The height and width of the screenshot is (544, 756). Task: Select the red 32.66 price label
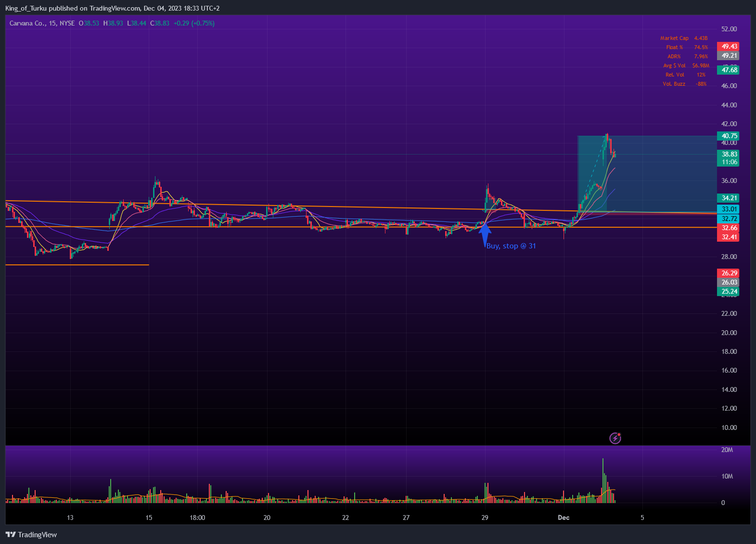pyautogui.click(x=728, y=228)
